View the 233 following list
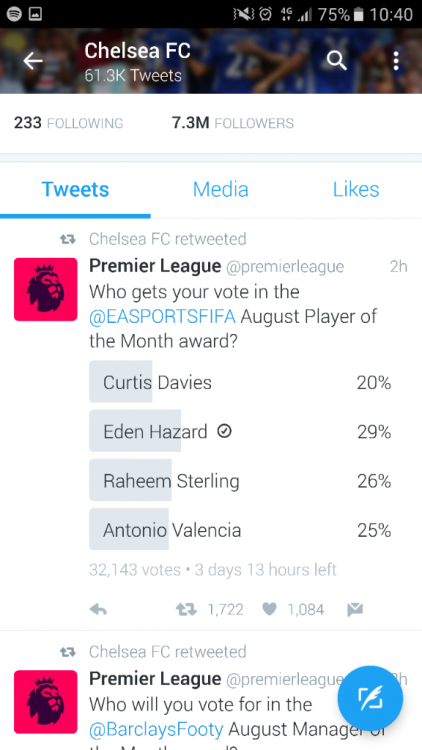The image size is (422, 750). [x=68, y=123]
